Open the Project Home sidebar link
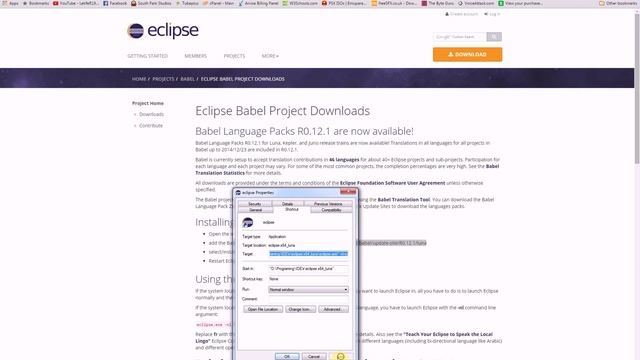The width and height of the screenshot is (640, 360). coord(148,103)
